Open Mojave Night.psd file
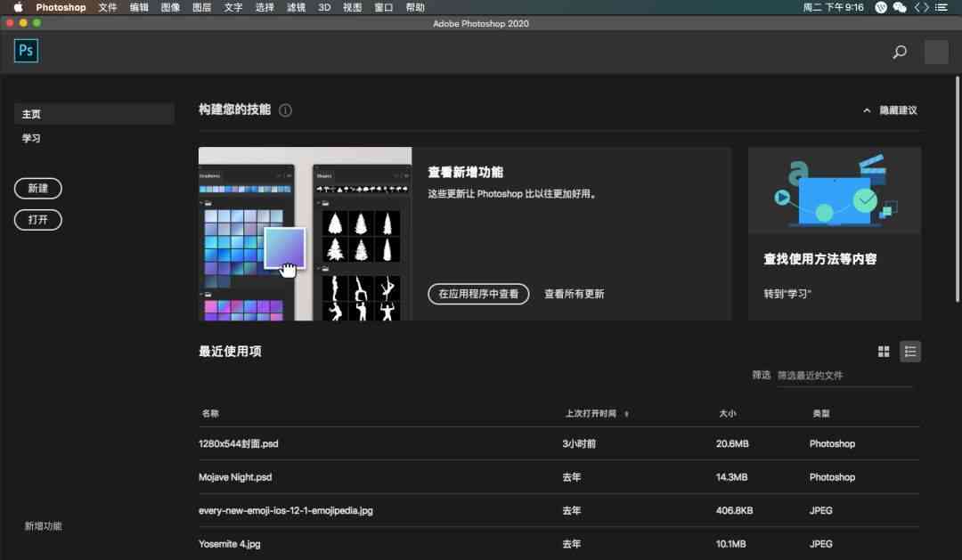962x560 pixels. 235,476
